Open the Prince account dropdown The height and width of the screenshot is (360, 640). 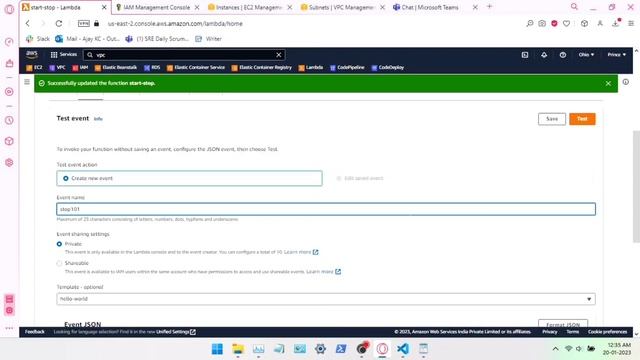[x=616, y=55]
